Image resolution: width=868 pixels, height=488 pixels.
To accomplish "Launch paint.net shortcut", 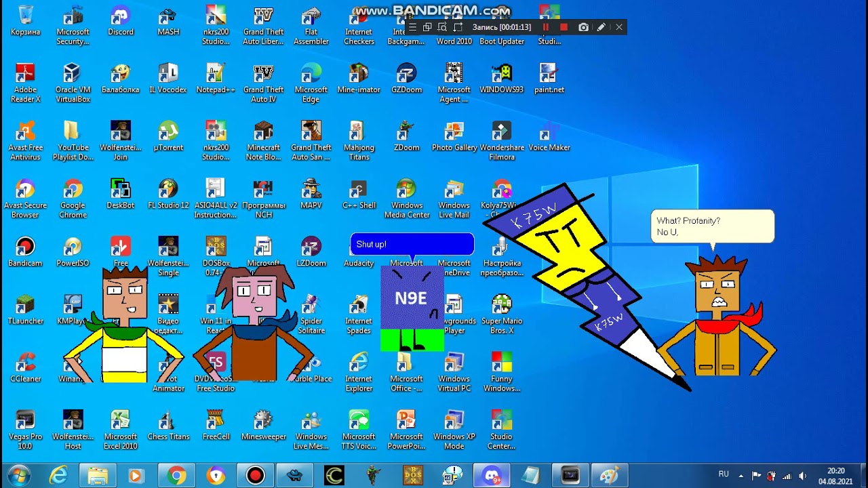I will pos(549,79).
